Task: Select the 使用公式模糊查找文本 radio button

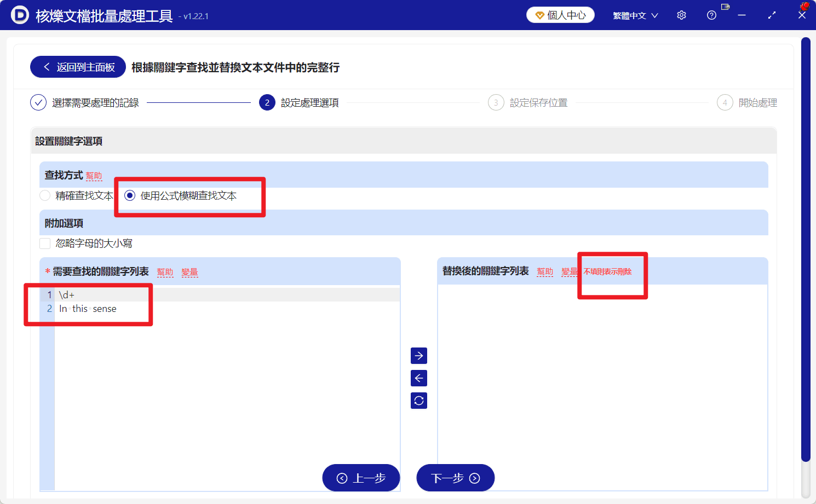Action: (129, 195)
